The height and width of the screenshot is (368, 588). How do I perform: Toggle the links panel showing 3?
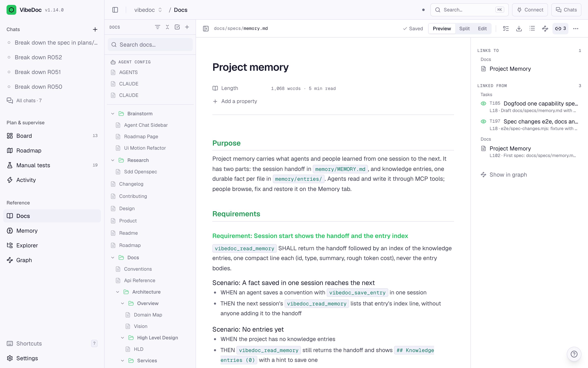[x=561, y=28]
